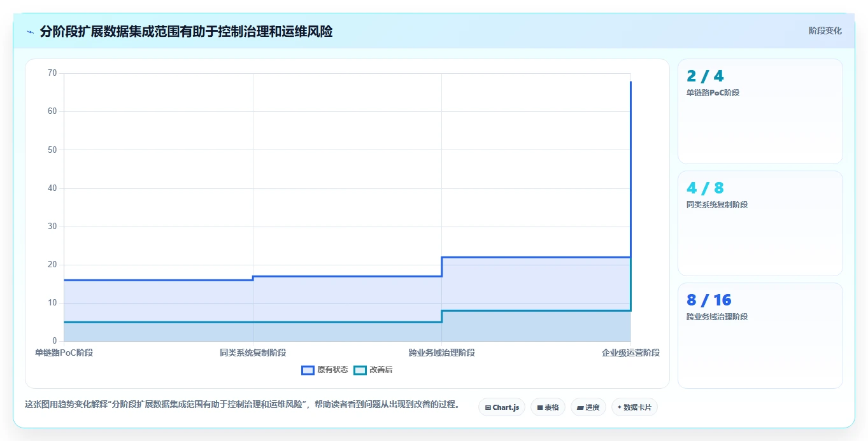The image size is (868, 441).
Task: Click the 表格 chip square icon
Action: coord(540,407)
